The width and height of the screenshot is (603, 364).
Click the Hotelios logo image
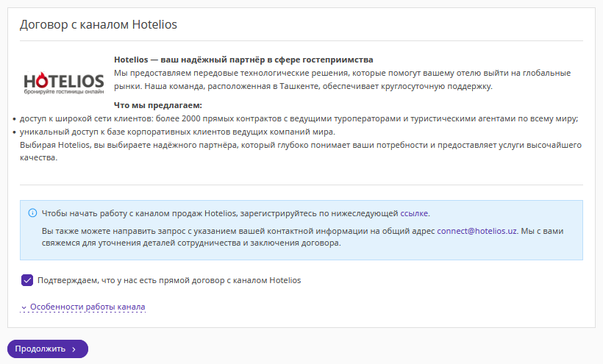(64, 83)
